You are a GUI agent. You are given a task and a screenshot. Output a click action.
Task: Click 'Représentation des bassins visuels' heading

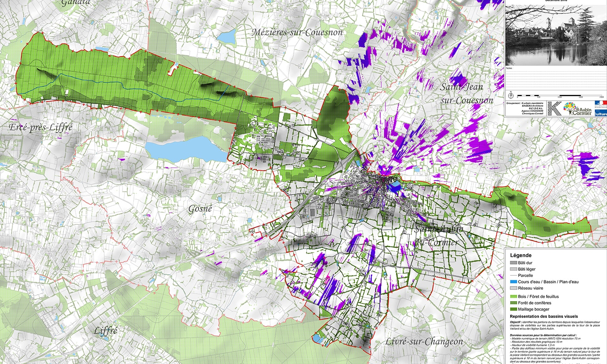tap(544, 316)
